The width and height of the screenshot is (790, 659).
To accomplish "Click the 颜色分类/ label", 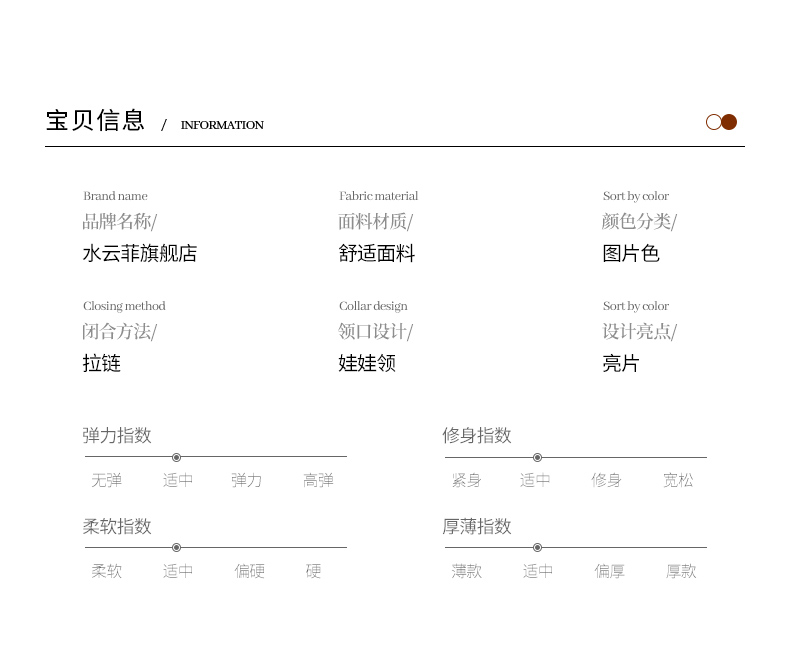I will pyautogui.click(x=640, y=222).
